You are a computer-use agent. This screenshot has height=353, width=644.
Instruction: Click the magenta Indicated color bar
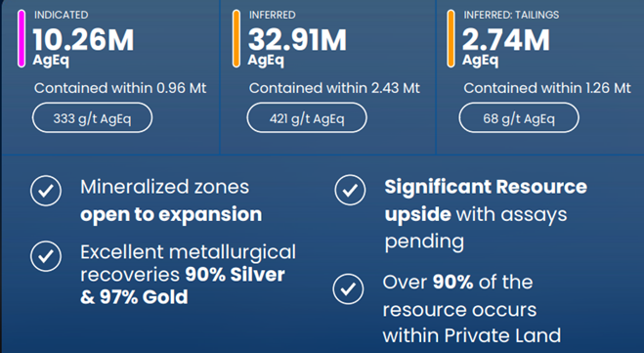[x=21, y=39]
